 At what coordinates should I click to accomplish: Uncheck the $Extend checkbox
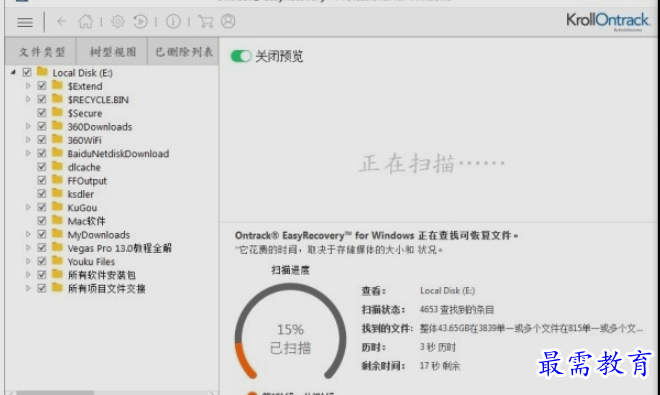tap(42, 86)
